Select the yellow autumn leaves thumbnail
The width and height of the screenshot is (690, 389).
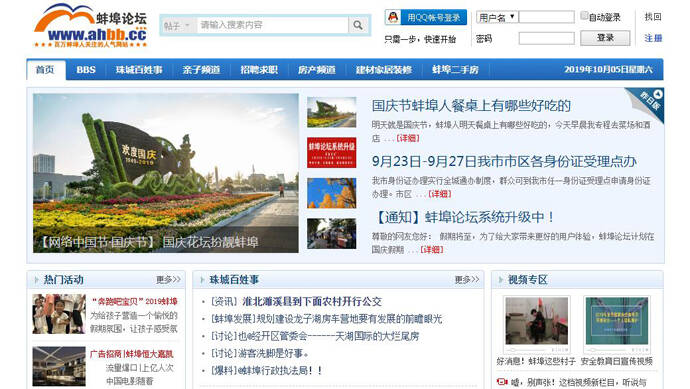pos(331,193)
